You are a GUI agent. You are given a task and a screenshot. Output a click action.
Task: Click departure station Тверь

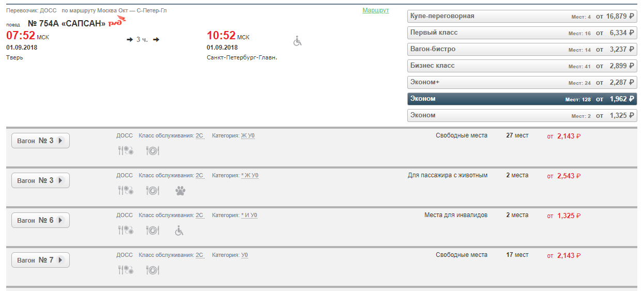click(x=14, y=58)
